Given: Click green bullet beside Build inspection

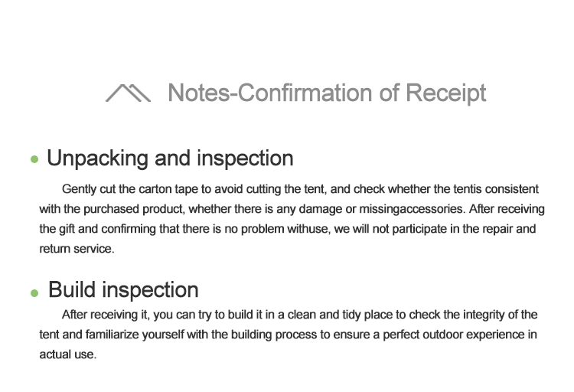Looking at the screenshot, I should point(34,293).
